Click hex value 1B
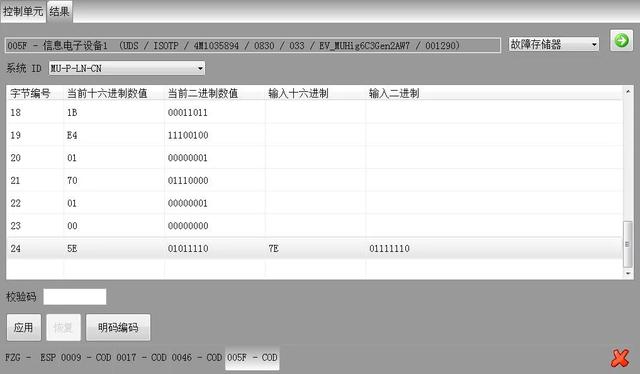Viewport: 640px width, 374px height. (x=72, y=112)
